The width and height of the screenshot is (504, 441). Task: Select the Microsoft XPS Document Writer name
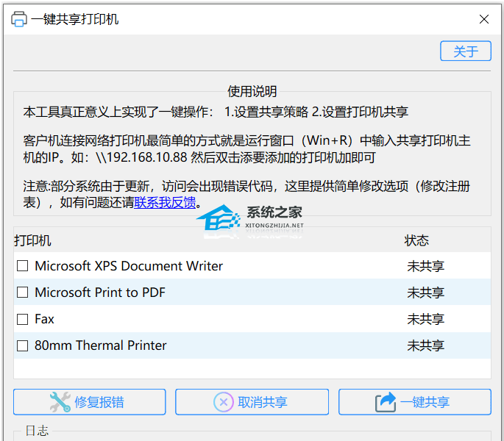[129, 266]
